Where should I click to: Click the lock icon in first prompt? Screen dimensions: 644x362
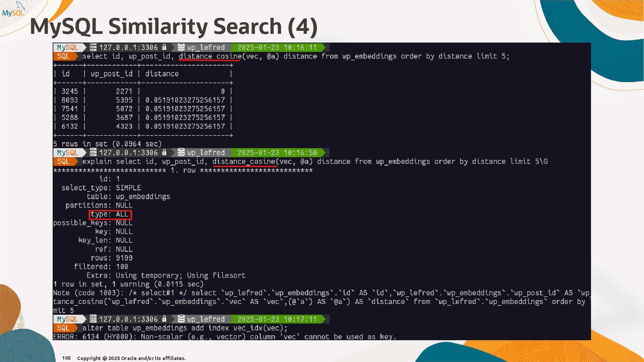(164, 47)
